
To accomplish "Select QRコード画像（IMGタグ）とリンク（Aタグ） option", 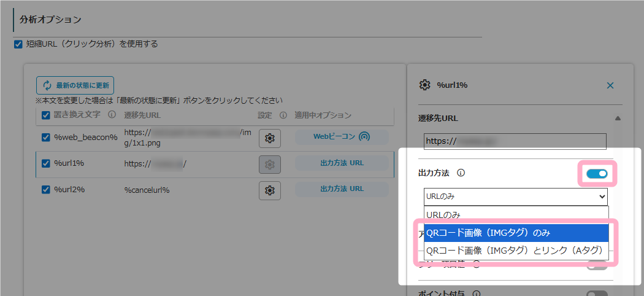I will pos(515,250).
